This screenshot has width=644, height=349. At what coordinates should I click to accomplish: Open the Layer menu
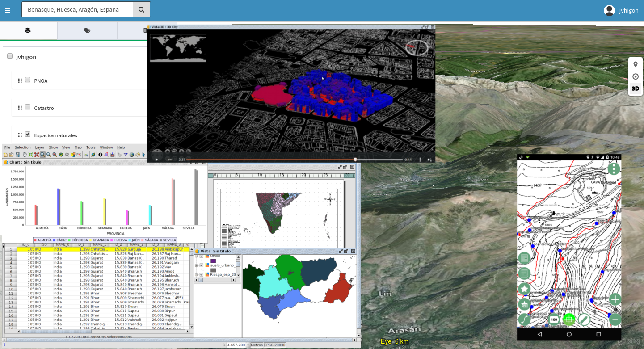click(40, 147)
